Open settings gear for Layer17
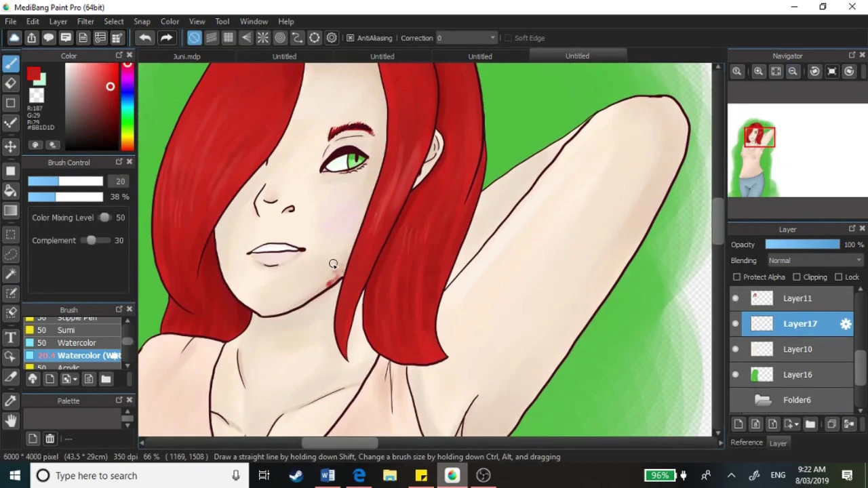This screenshot has width=868, height=488. (x=846, y=324)
